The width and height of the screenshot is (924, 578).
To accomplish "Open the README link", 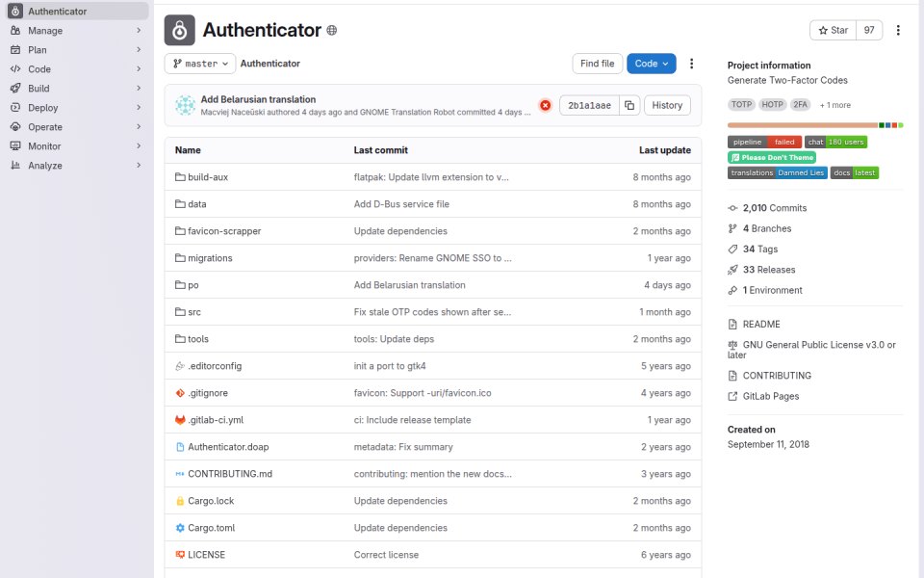I will point(761,325).
